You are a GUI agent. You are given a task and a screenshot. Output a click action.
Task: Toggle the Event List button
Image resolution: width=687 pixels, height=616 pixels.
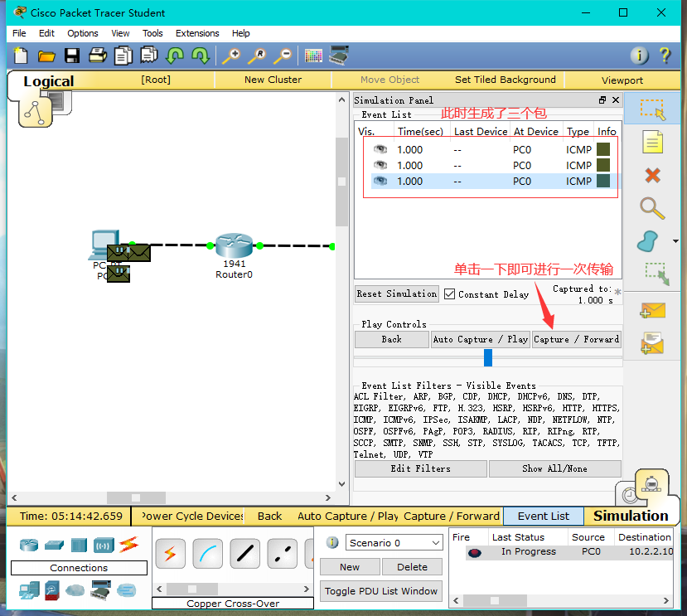point(544,516)
